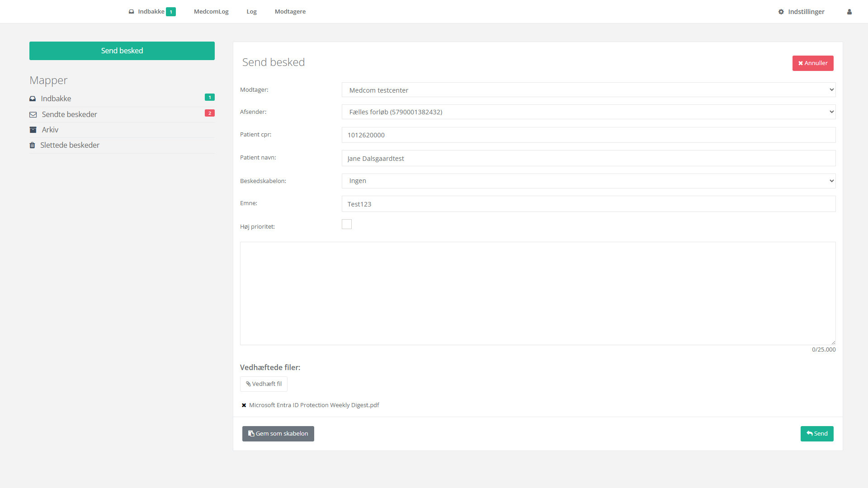Image resolution: width=868 pixels, height=488 pixels.
Task: Open the Modtagere menu item
Action: pyautogui.click(x=290, y=12)
